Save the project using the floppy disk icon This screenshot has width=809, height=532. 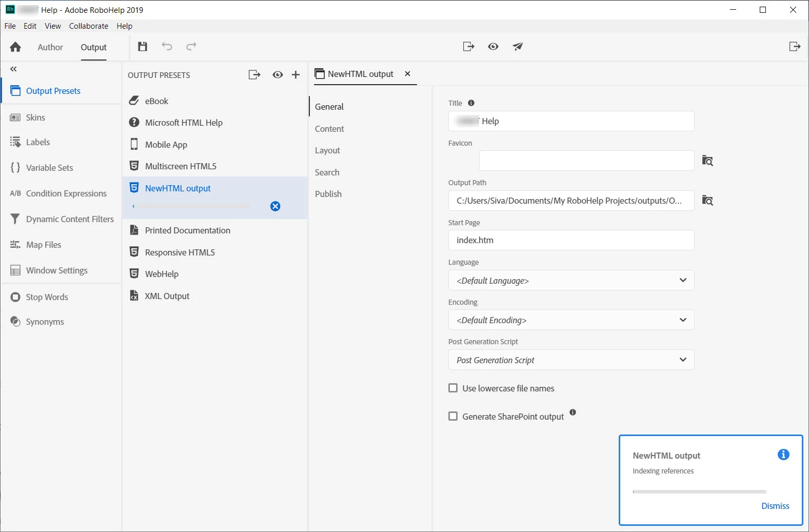pyautogui.click(x=143, y=47)
